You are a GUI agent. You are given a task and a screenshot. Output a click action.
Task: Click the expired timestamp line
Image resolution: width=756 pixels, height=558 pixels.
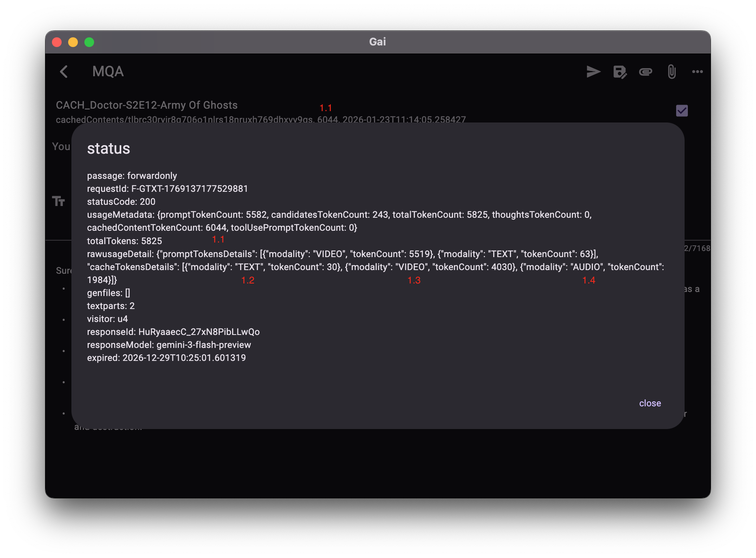click(166, 358)
